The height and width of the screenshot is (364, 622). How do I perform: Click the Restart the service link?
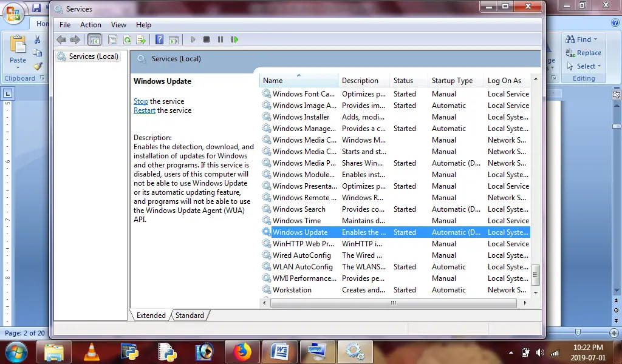(145, 110)
